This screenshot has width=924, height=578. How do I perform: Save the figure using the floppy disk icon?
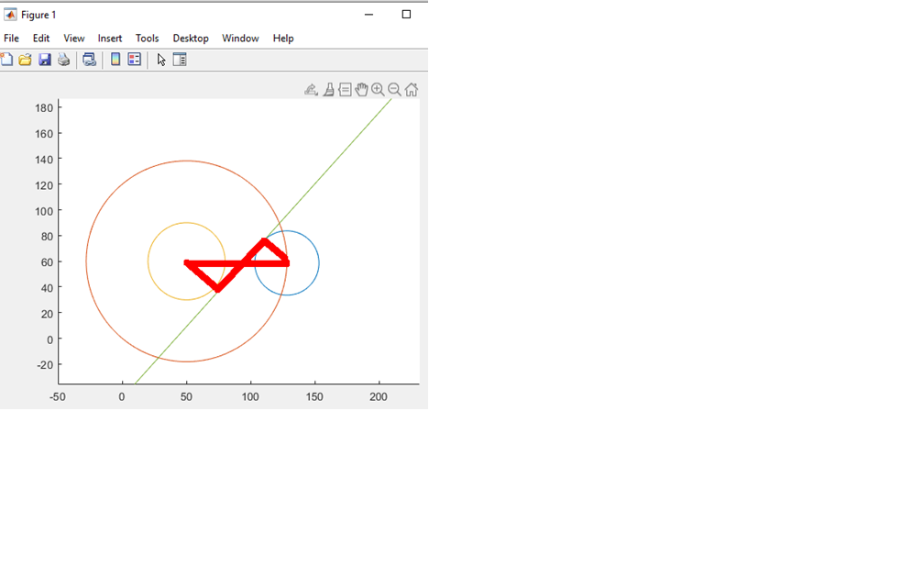point(45,60)
